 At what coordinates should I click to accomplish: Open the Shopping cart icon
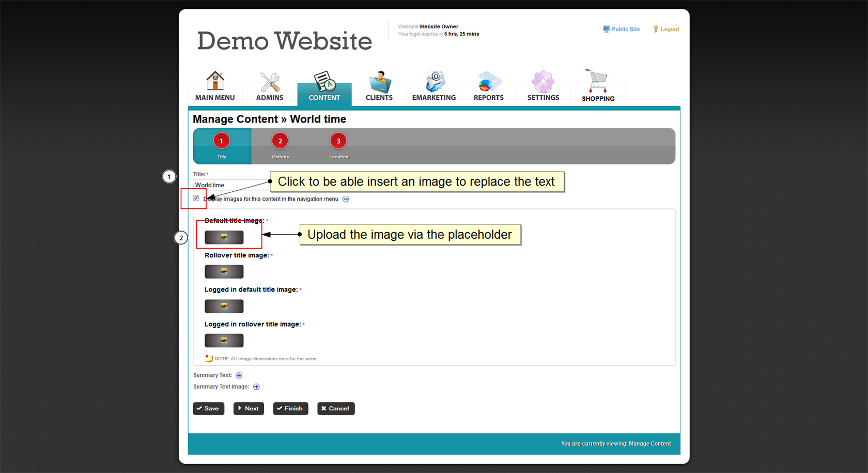click(598, 82)
